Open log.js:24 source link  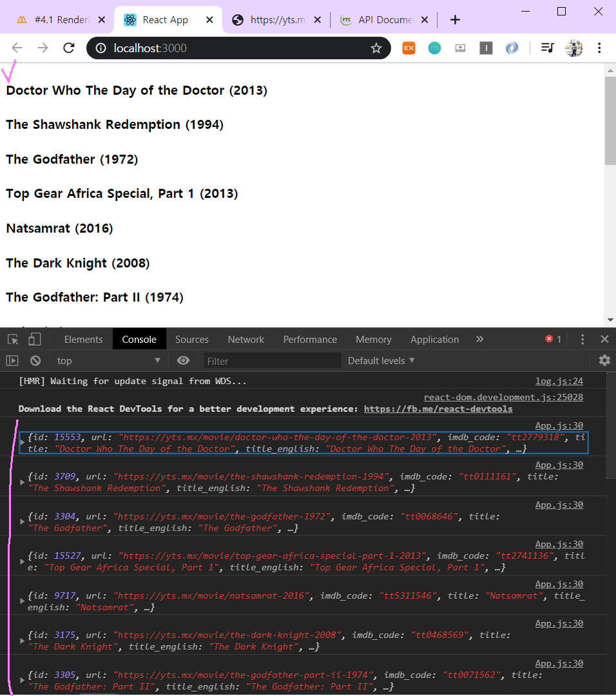(x=559, y=382)
